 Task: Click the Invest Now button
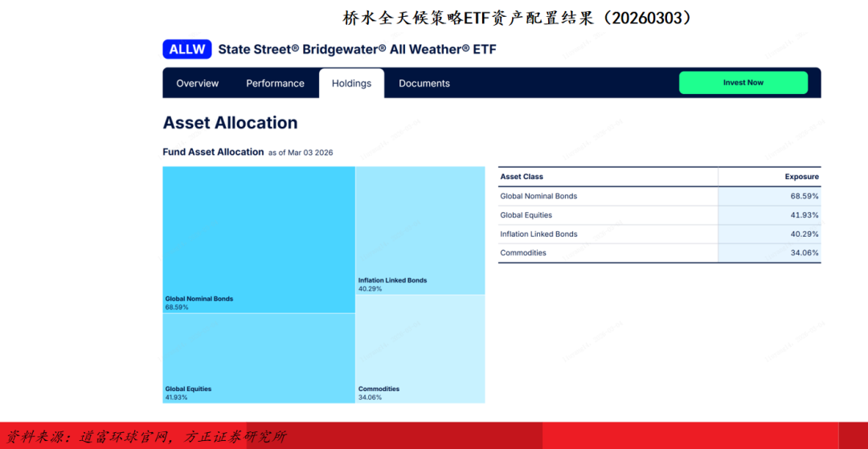coord(743,83)
